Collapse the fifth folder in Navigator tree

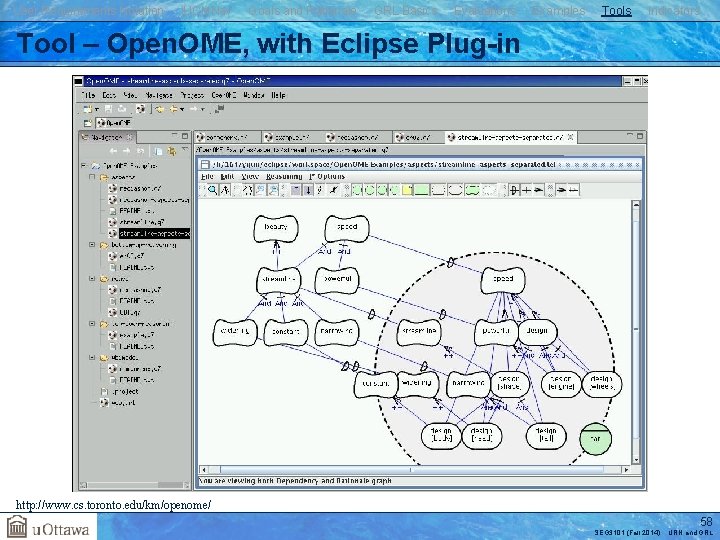[92, 357]
